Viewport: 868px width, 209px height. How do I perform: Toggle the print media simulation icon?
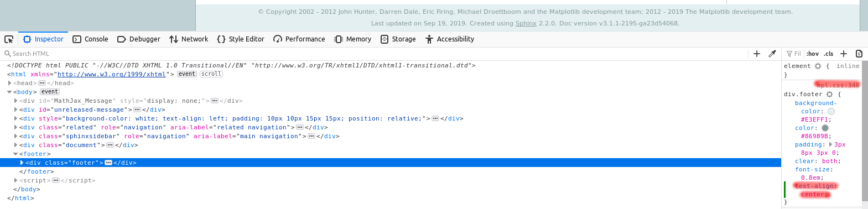tap(859, 54)
